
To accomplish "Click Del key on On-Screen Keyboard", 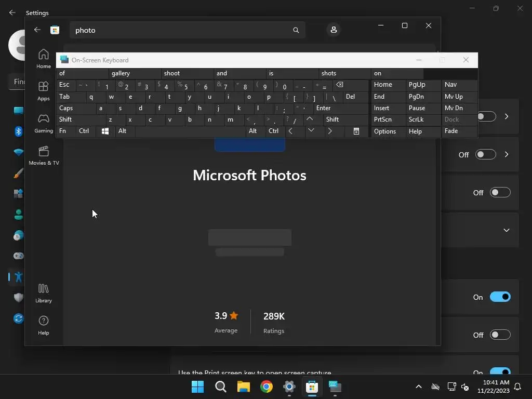I will tap(355, 97).
